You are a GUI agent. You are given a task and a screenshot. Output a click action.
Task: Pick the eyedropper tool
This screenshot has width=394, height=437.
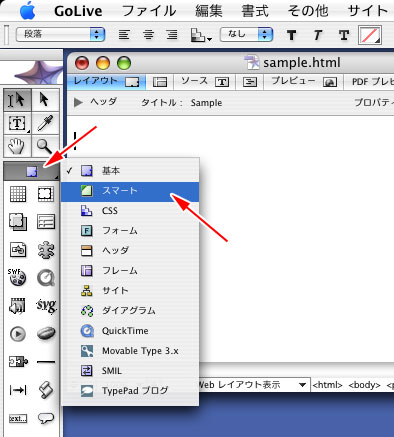point(45,123)
